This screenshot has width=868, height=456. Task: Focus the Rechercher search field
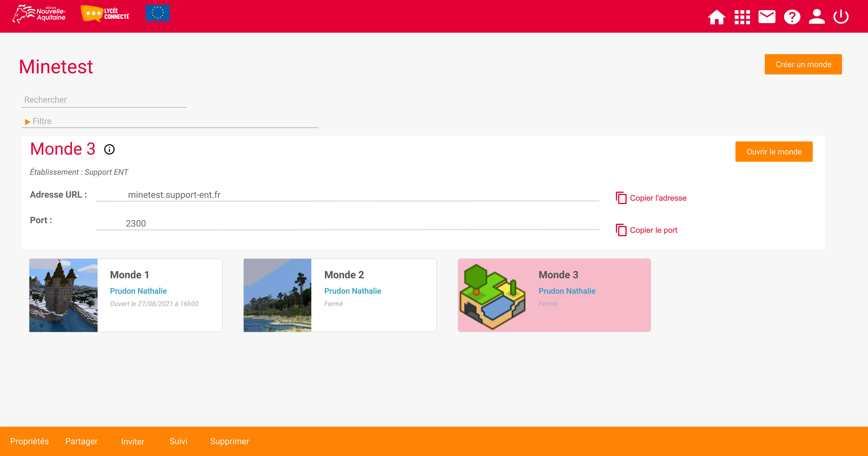[x=104, y=100]
